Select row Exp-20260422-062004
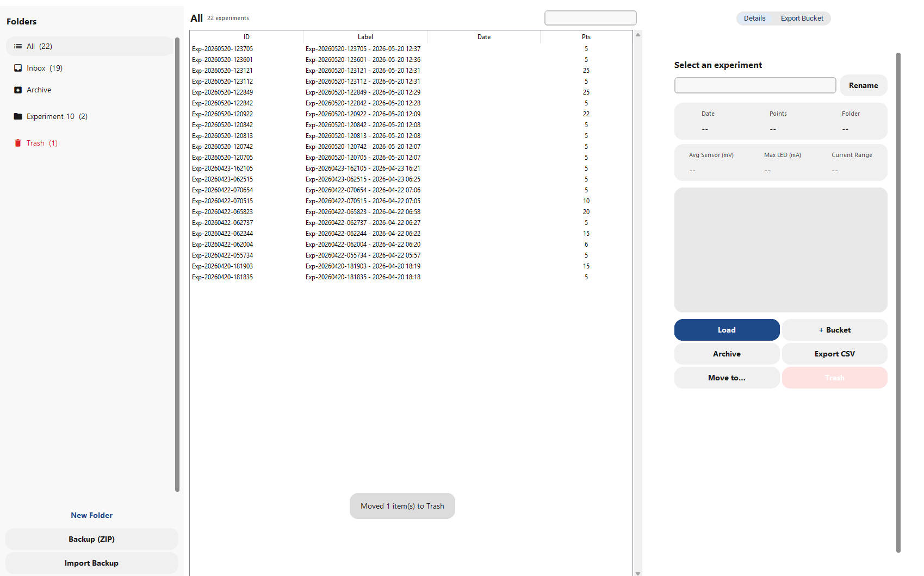 point(411,245)
